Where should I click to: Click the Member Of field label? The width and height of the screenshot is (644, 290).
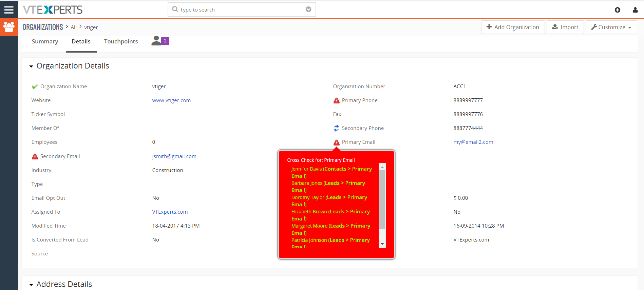tap(45, 128)
